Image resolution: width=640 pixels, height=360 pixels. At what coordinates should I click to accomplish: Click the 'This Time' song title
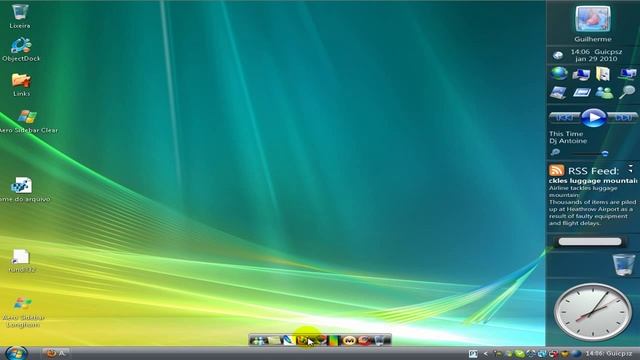click(566, 134)
